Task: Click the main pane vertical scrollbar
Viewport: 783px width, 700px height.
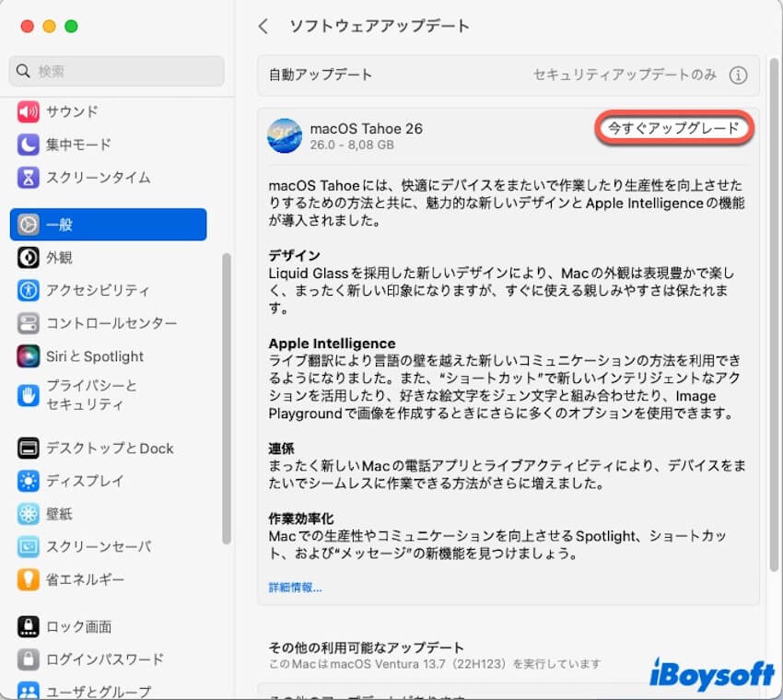Action: pos(774,315)
